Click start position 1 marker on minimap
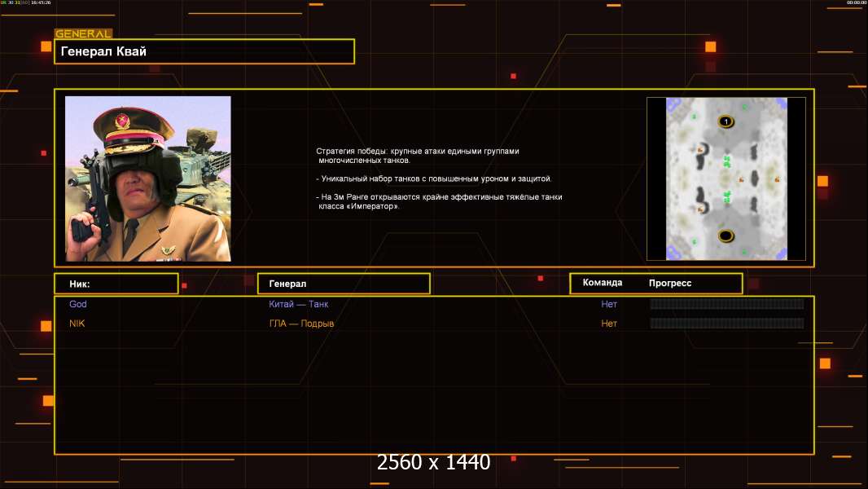 tap(726, 121)
